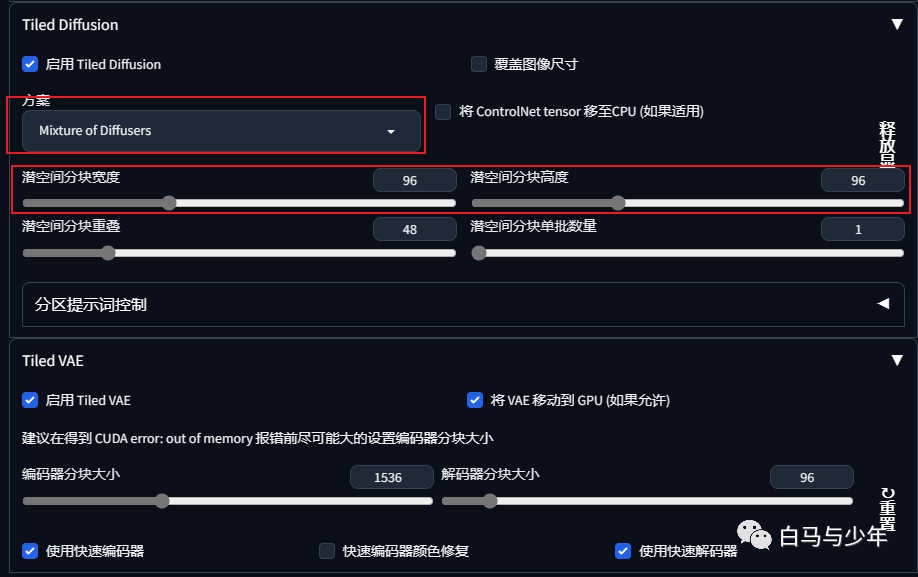This screenshot has height=577, width=918.
Task: Collapse the Tiled Diffusion panel arrow
Action: [896, 25]
